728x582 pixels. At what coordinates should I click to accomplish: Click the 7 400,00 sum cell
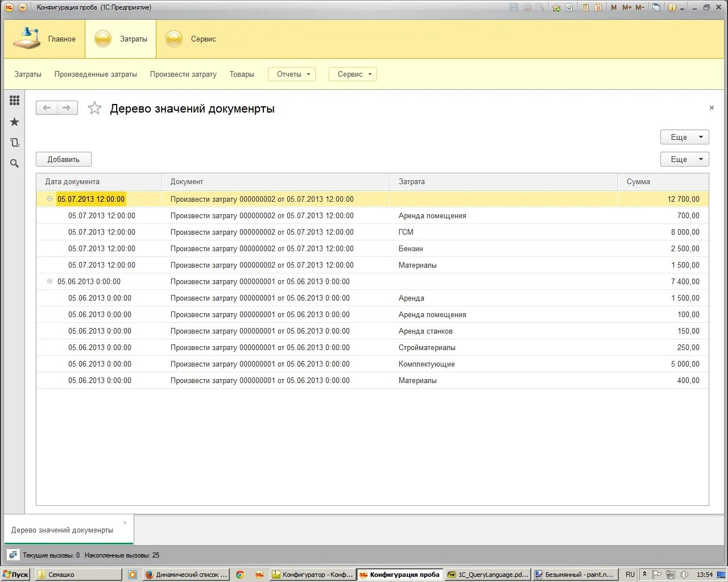point(663,281)
